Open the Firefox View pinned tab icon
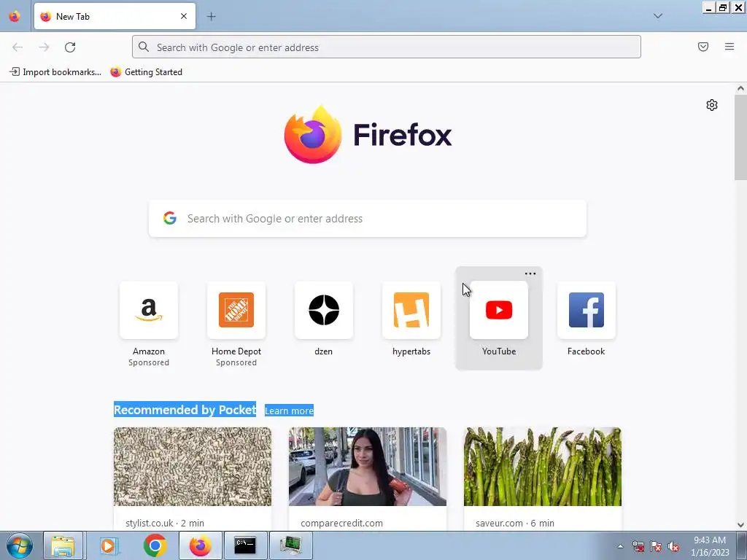The width and height of the screenshot is (747, 560). point(15,16)
